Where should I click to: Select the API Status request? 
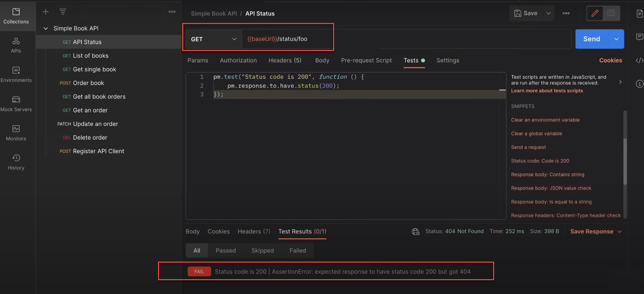pos(109,42)
